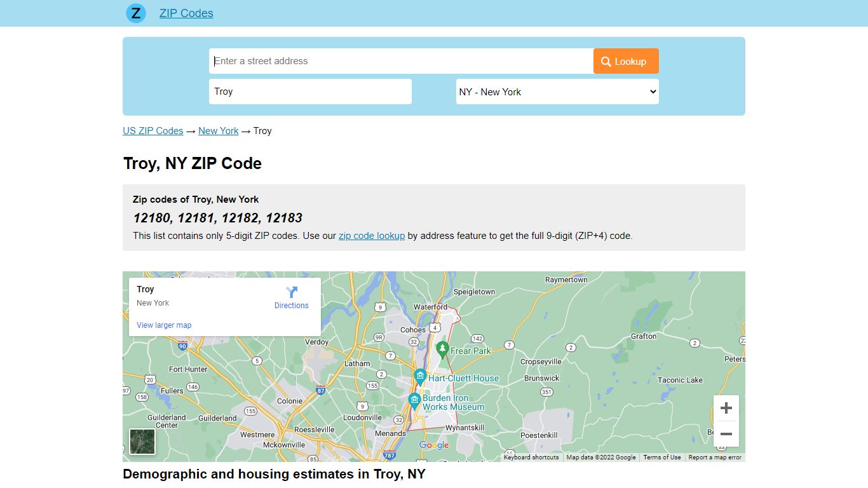868x488 pixels.
Task: Focus the street address input field
Action: click(x=401, y=61)
